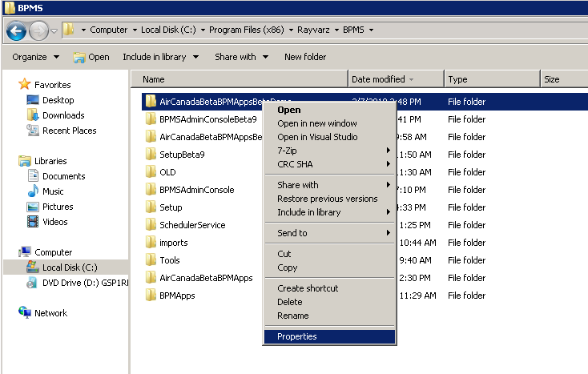Click the SchedulerService folder icon
Screen dimensions: 588x374
click(x=150, y=225)
